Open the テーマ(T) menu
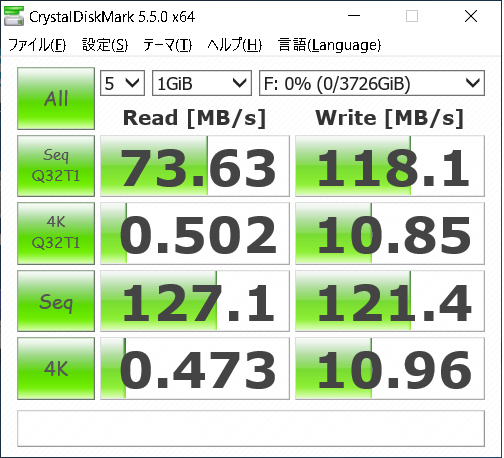 [168, 45]
